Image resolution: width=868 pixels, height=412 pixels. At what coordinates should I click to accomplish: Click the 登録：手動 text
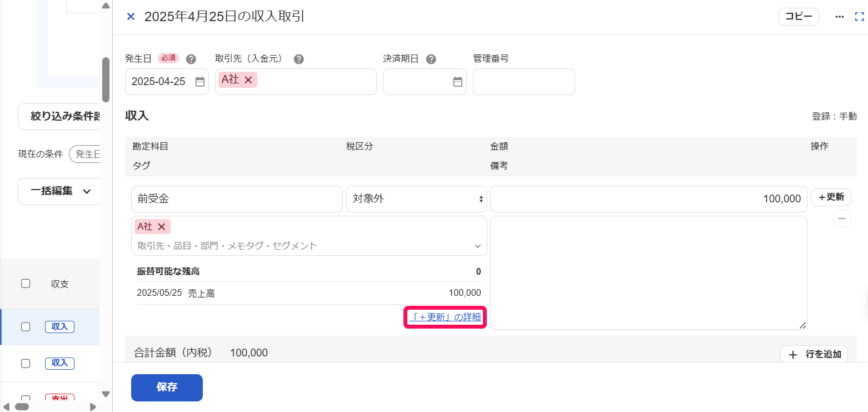[834, 116]
